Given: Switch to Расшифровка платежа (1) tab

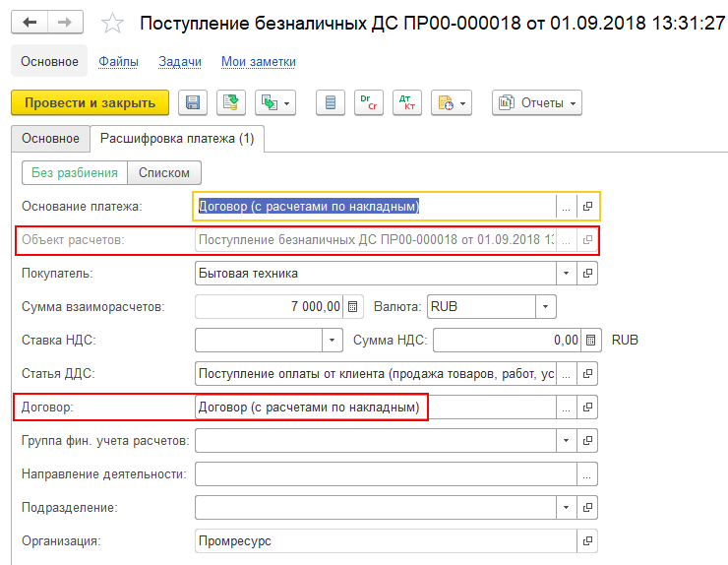Looking at the screenshot, I should [x=177, y=139].
